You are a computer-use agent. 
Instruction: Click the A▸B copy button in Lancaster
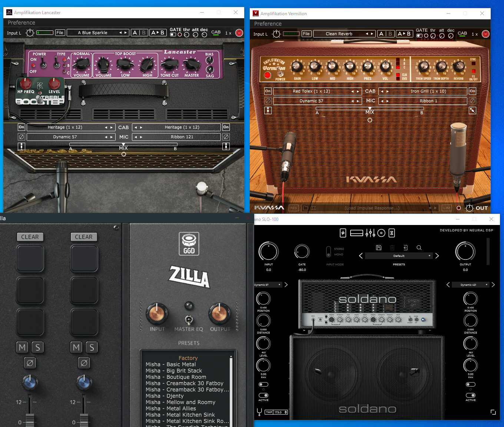click(x=157, y=33)
